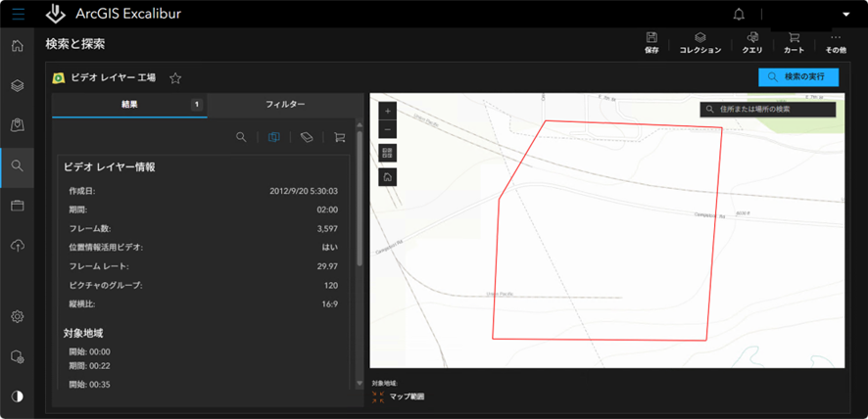Toggle the map overlay icon in results toolbar
The height and width of the screenshot is (419, 868).
(274, 138)
